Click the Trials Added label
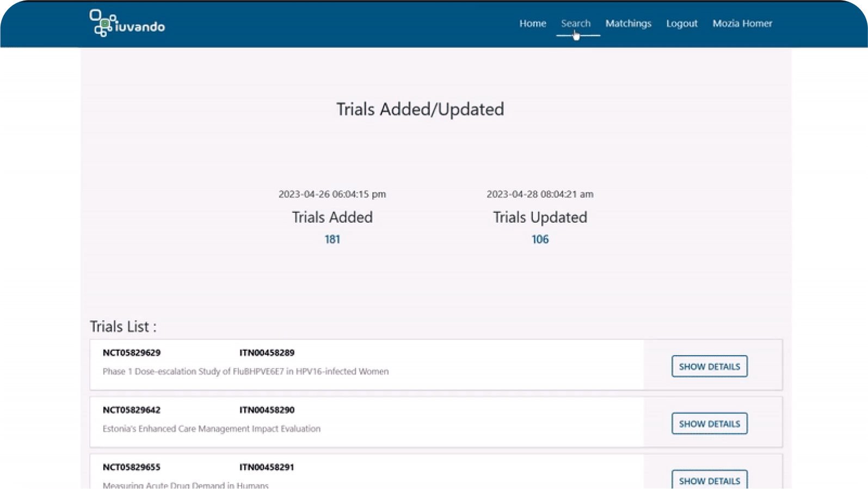Viewport: 868px width, 489px height. (x=332, y=217)
